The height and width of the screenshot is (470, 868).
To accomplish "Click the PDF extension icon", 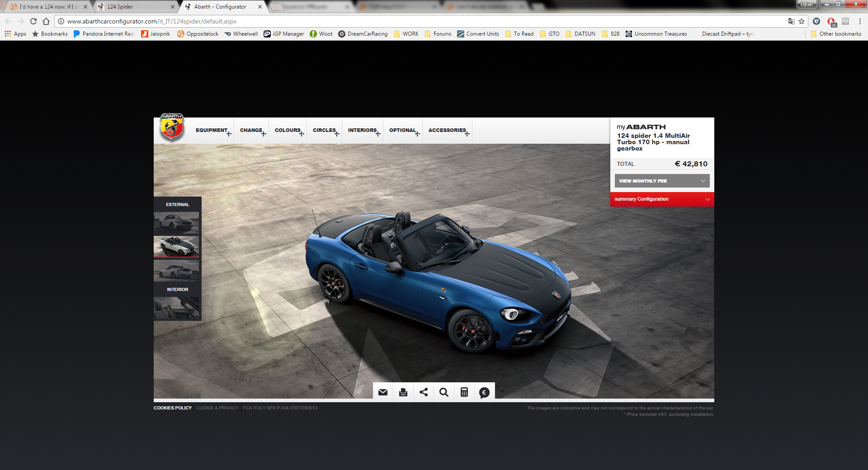I will [845, 21].
